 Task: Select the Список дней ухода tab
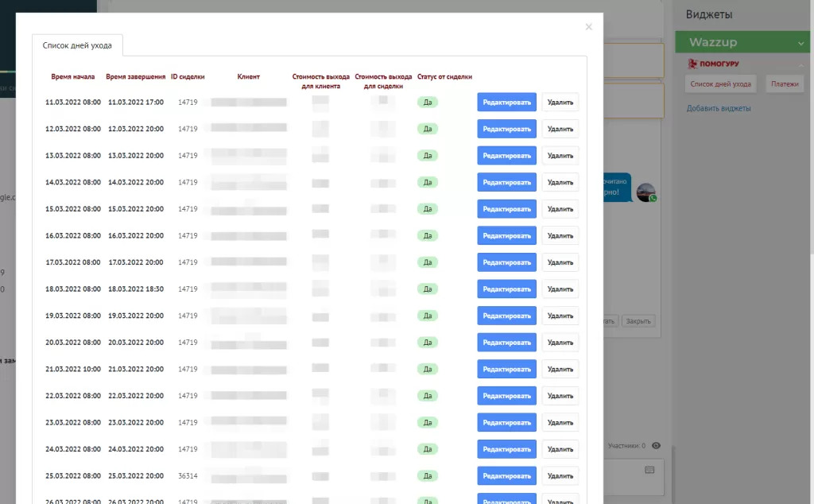pyautogui.click(x=77, y=45)
